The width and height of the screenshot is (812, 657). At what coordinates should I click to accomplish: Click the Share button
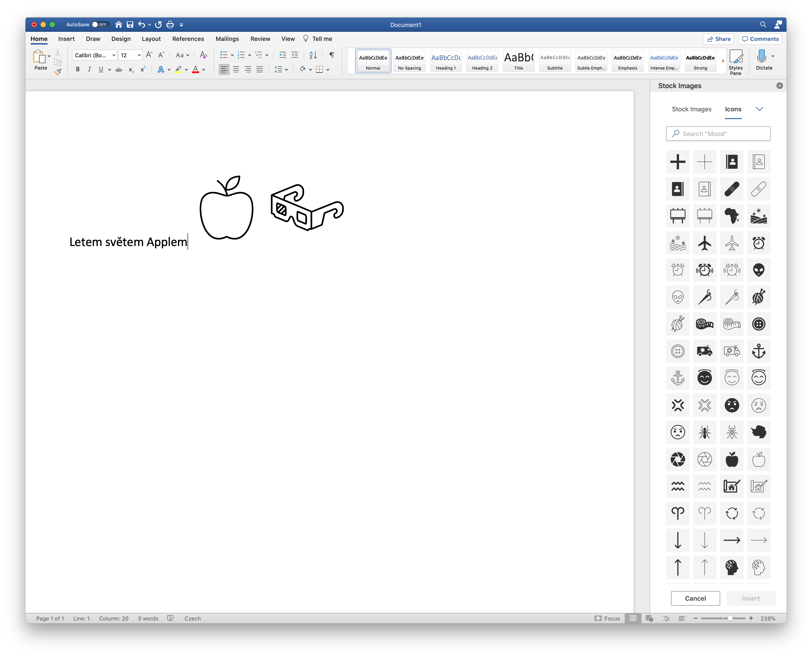719,39
